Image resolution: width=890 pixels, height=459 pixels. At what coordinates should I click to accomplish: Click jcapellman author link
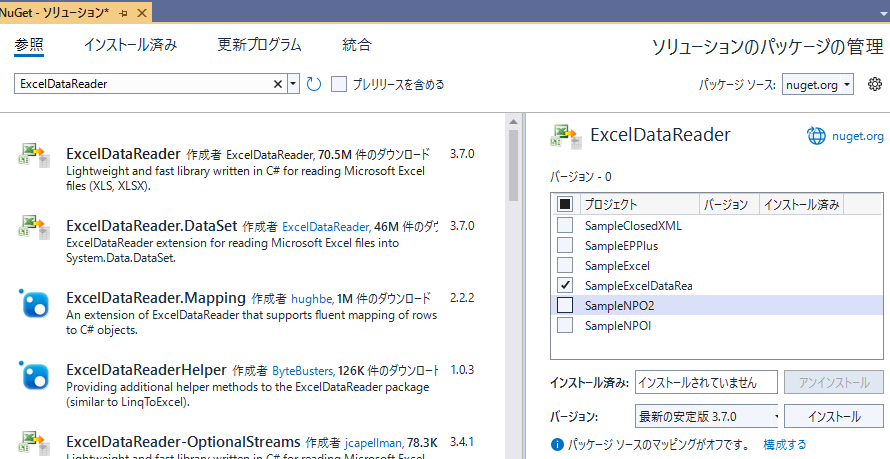373,443
